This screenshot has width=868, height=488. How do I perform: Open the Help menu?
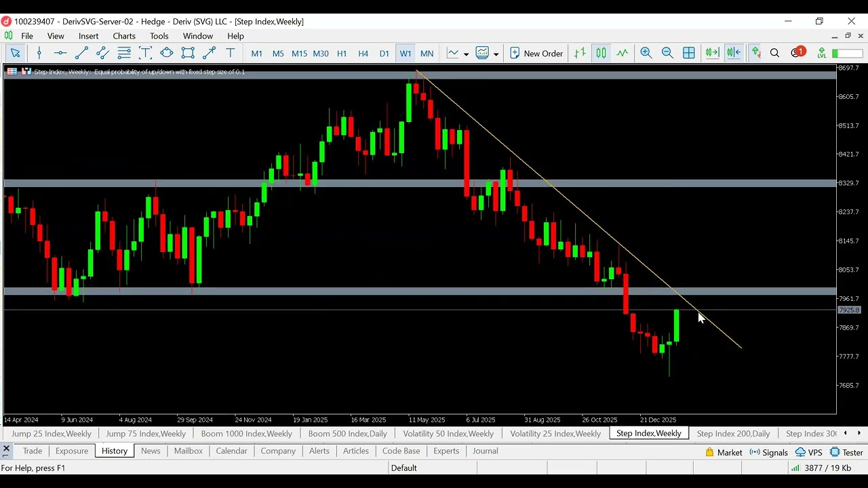tap(235, 36)
